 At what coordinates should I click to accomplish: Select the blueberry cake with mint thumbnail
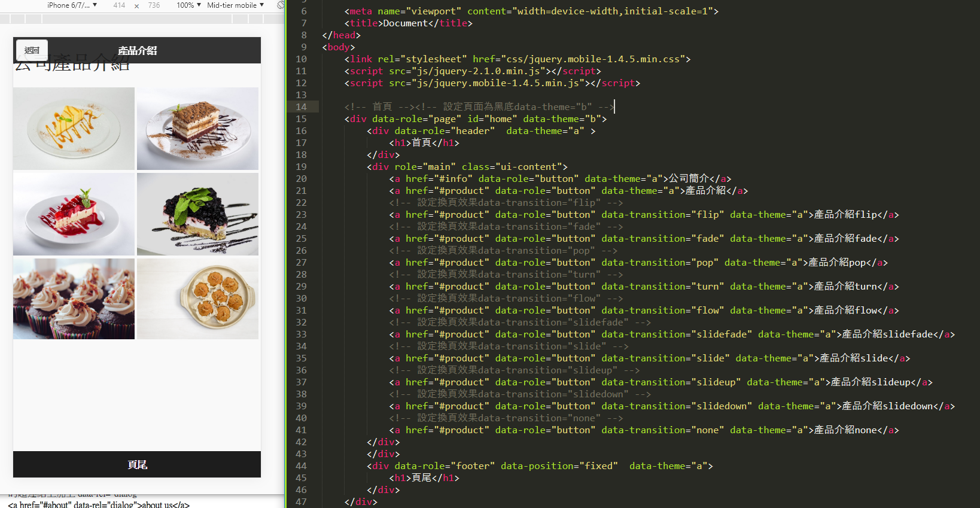pyautogui.click(x=197, y=214)
